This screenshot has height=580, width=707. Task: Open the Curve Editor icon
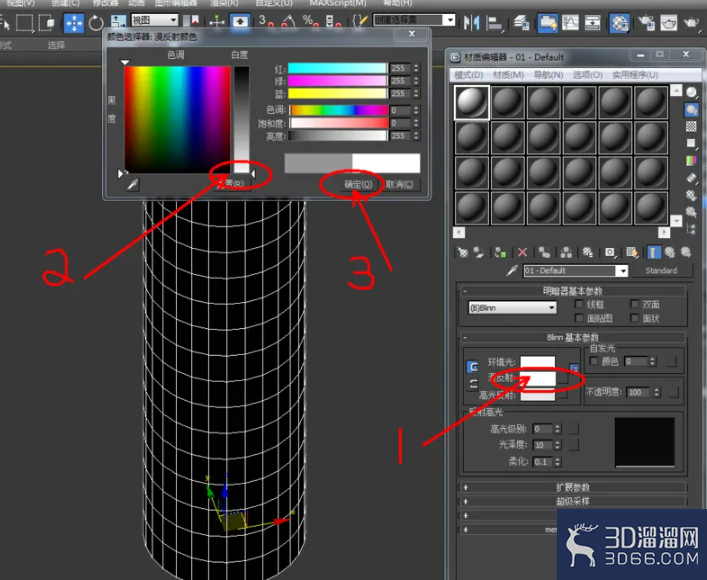[x=570, y=22]
